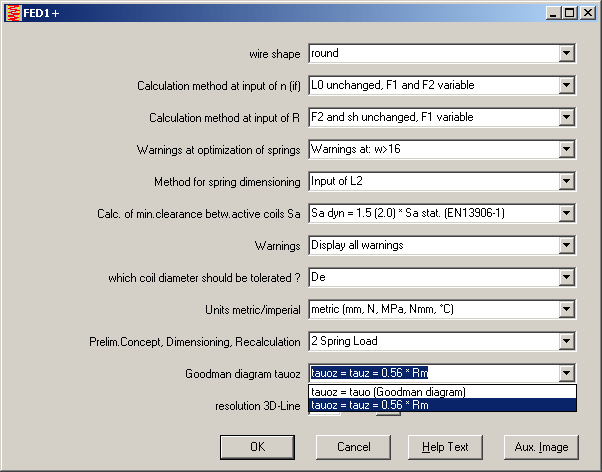The image size is (602, 472).
Task: Open the Warnings display dropdown
Action: click(567, 245)
